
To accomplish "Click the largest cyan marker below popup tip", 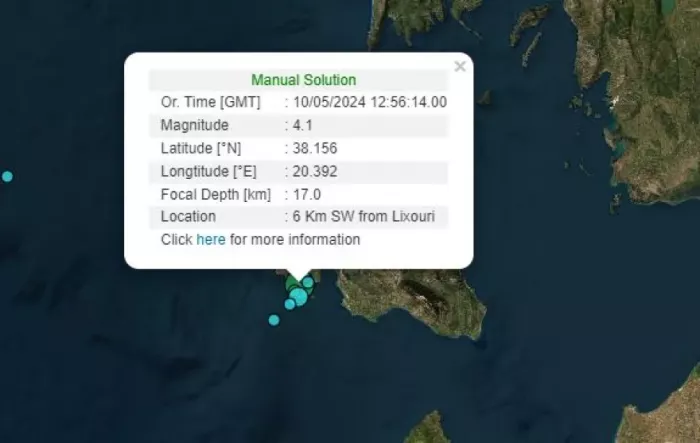I will (299, 296).
